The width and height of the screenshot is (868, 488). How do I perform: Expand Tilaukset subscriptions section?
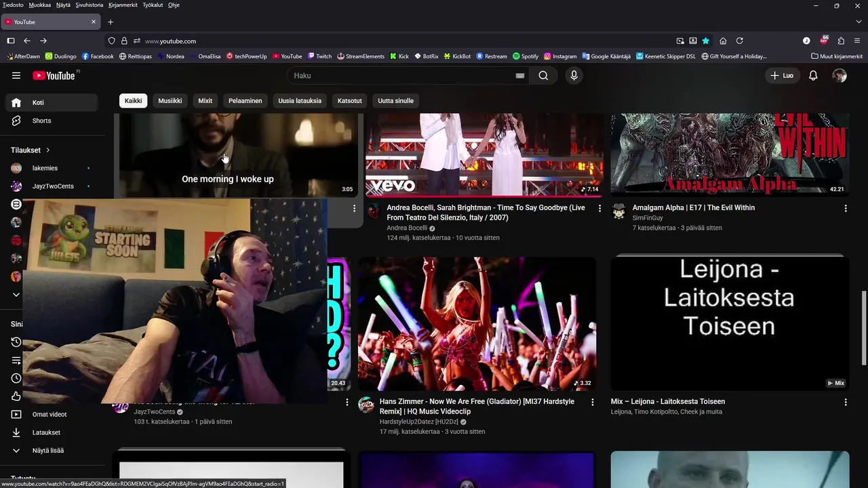point(31,150)
